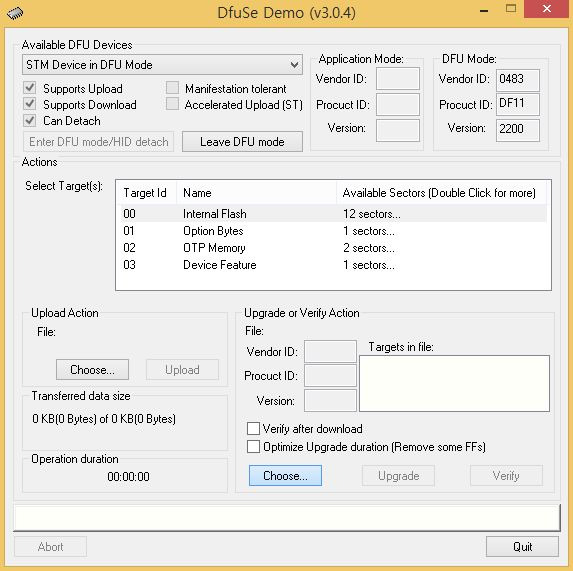The width and height of the screenshot is (573, 571).
Task: Click the Targets in file list box
Action: point(454,383)
